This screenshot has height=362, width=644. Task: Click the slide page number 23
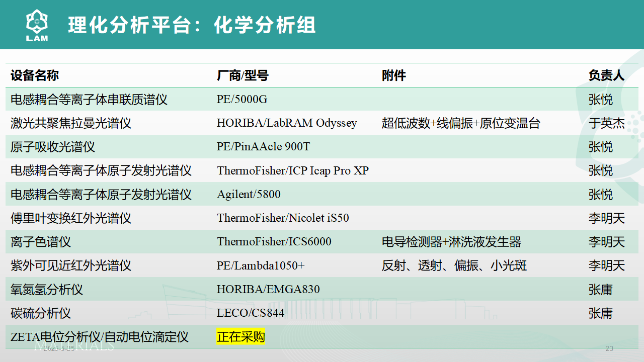coord(609,348)
